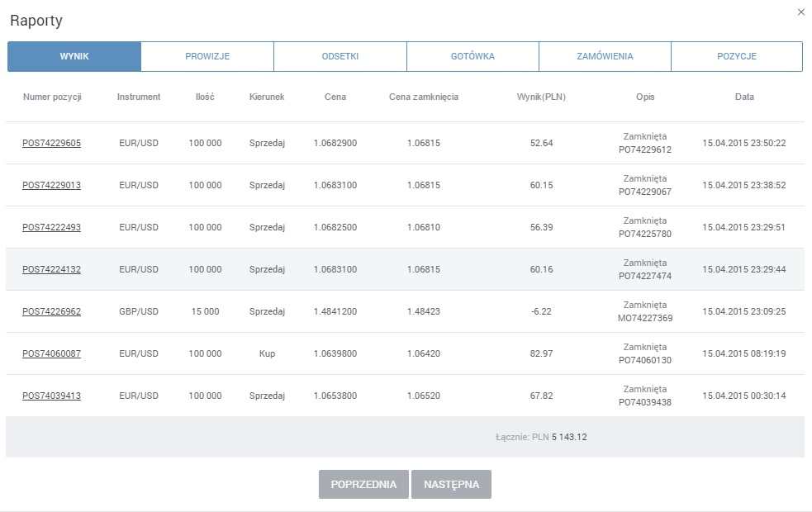Open position link POS74229013

[x=51, y=185]
